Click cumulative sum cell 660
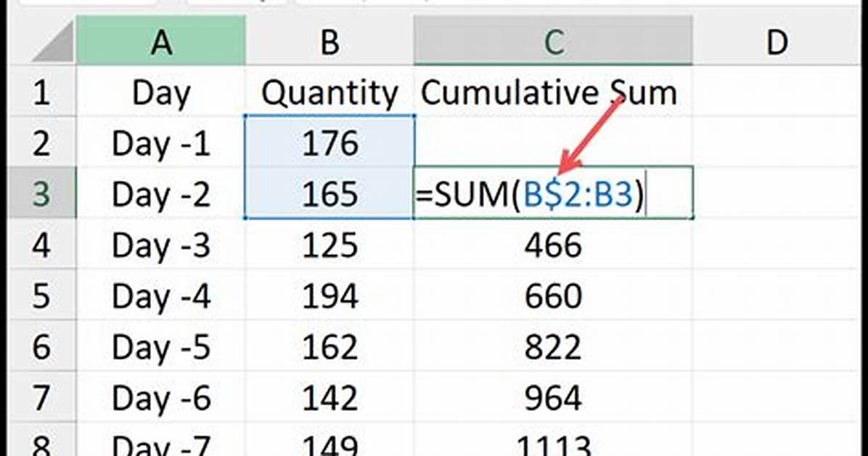This screenshot has width=868, height=456. pyautogui.click(x=553, y=295)
